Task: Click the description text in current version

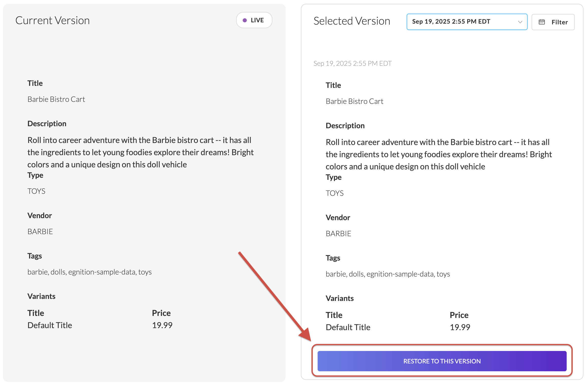Action: click(x=140, y=152)
